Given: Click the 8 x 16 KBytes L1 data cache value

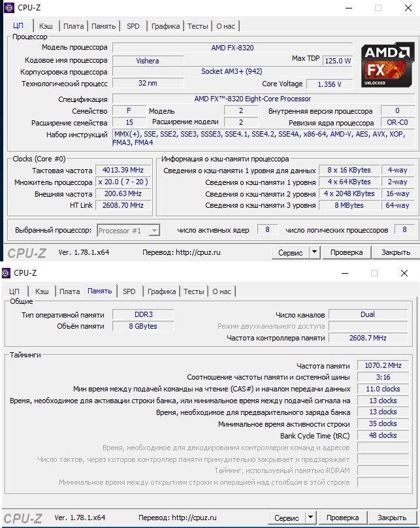Looking at the screenshot, I should tap(349, 170).
